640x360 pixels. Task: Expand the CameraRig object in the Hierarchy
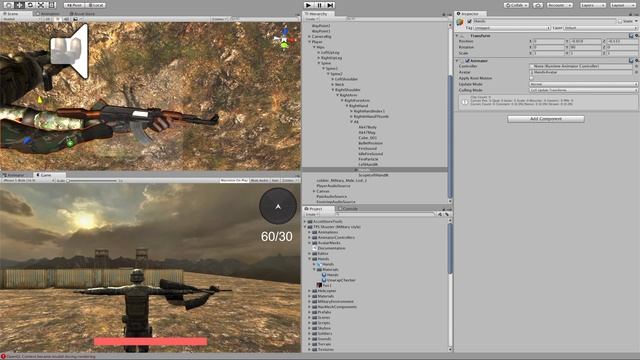click(x=309, y=36)
